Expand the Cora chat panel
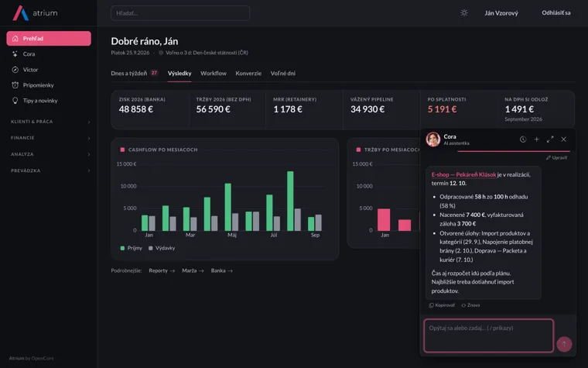The width and height of the screenshot is (588, 368). coord(550,139)
